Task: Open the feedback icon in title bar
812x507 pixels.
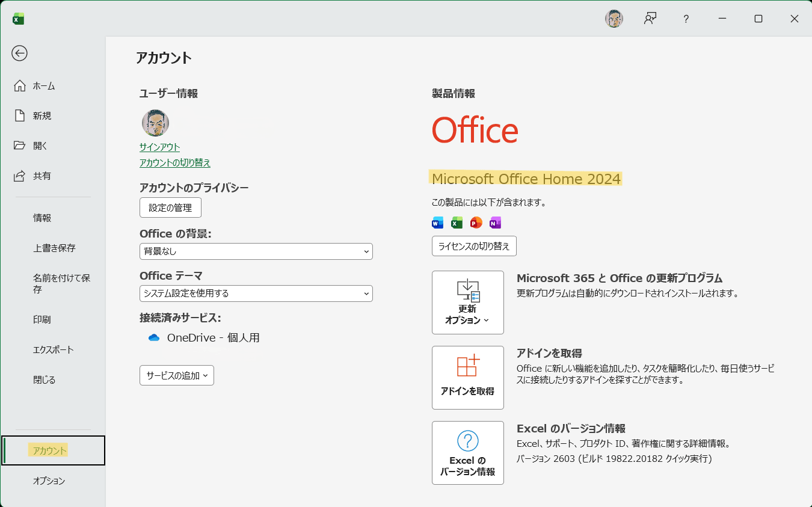Action: 650,19
